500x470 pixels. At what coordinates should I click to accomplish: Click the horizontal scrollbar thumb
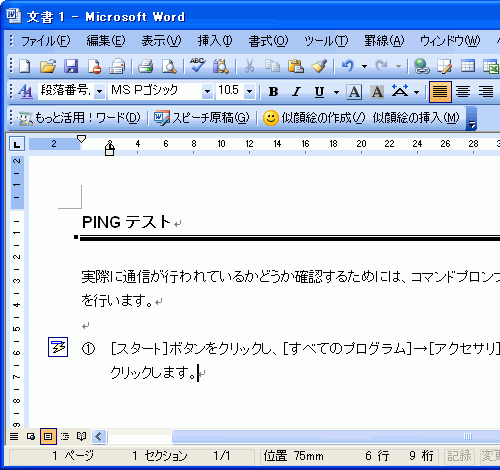[336, 436]
